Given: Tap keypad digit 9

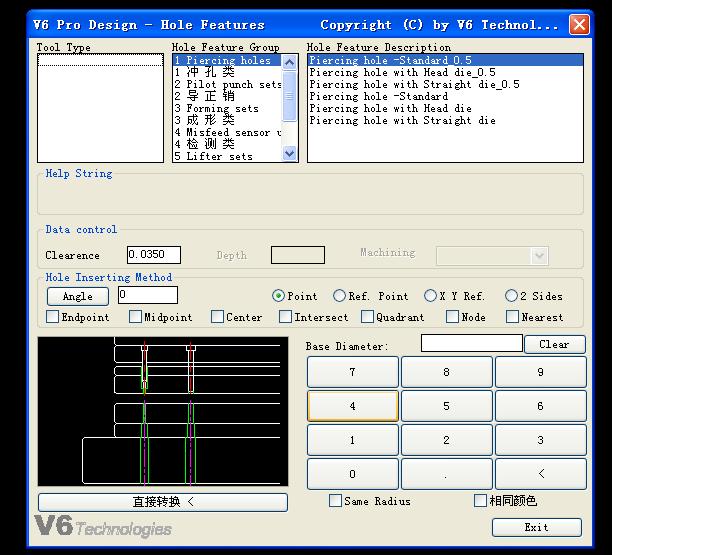Looking at the screenshot, I should point(540,372).
